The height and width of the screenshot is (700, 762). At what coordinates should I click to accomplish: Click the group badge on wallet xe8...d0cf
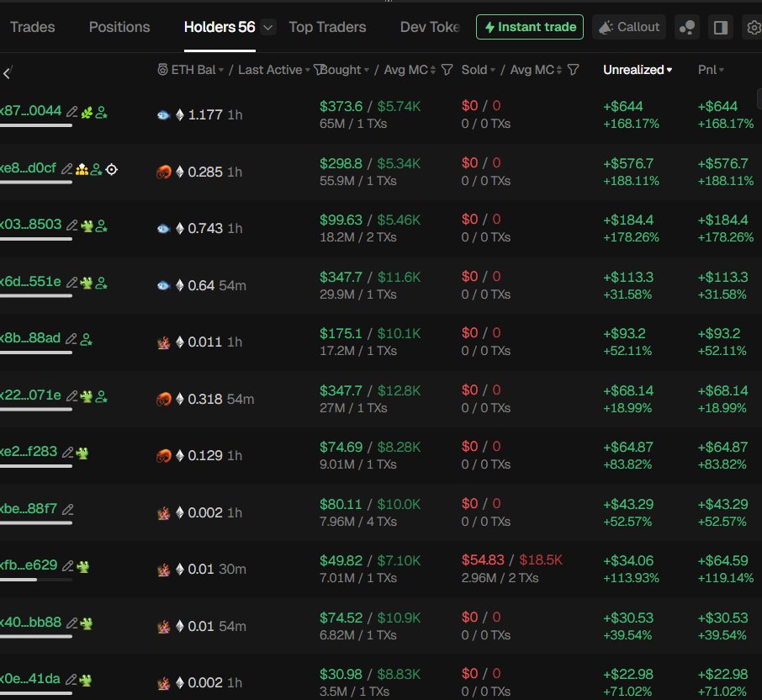point(82,170)
